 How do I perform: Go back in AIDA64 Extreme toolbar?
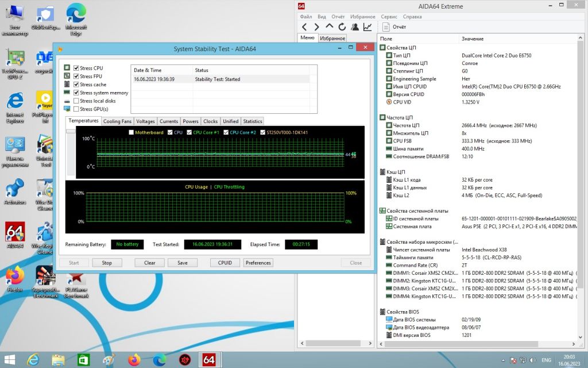(304, 27)
